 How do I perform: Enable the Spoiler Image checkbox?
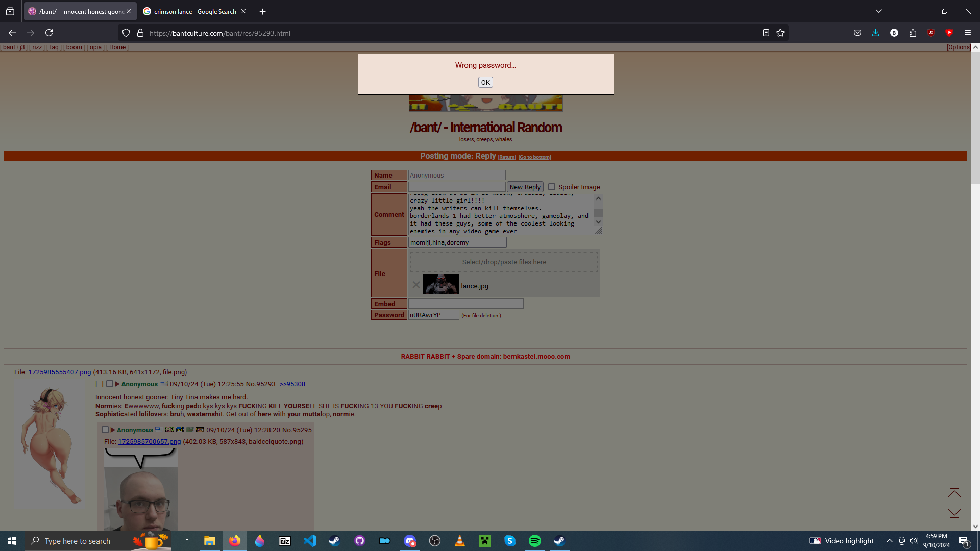tap(552, 187)
